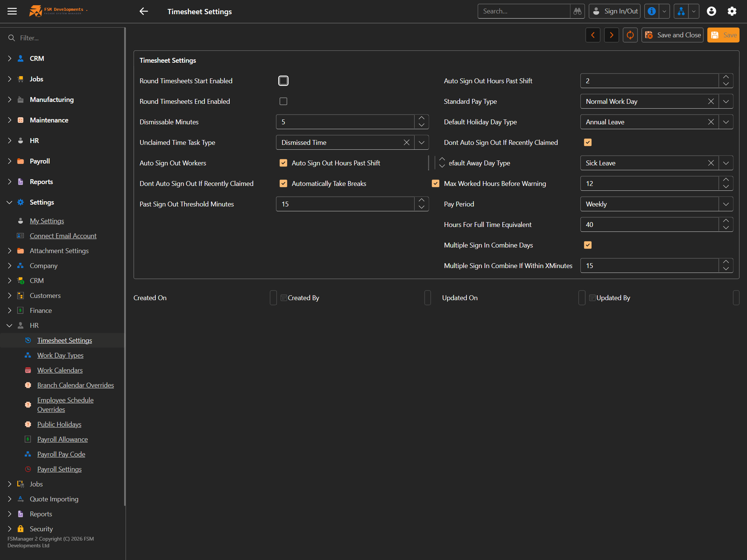Clear the Unclaimed Time Task Type value
The height and width of the screenshot is (560, 747).
(406, 143)
